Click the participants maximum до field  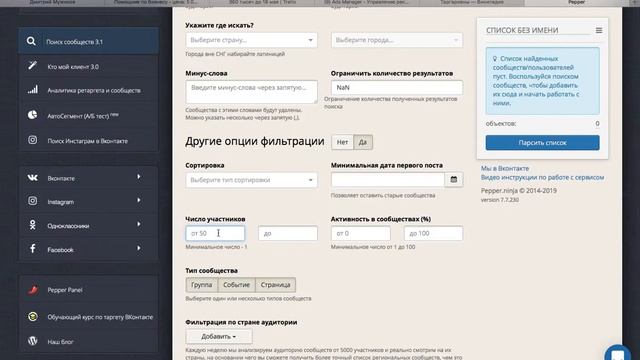pyautogui.click(x=288, y=233)
